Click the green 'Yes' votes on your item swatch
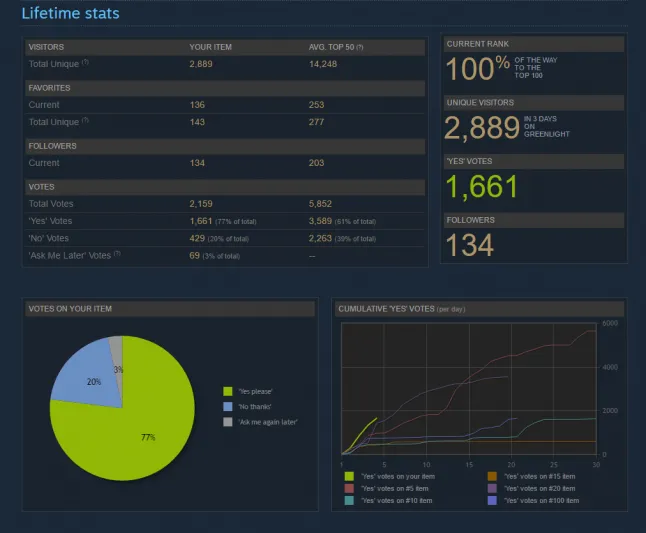Image resolution: width=646 pixels, height=533 pixels. tap(349, 476)
